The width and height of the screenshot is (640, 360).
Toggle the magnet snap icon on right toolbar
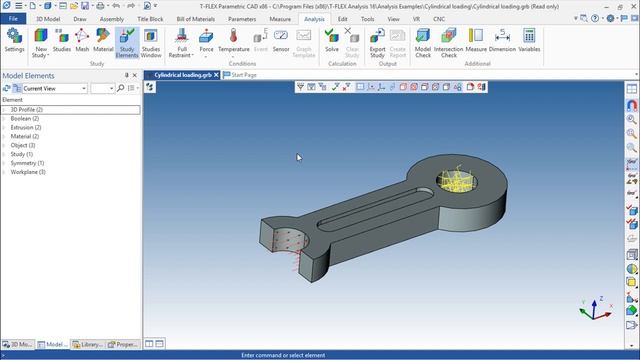(631, 105)
